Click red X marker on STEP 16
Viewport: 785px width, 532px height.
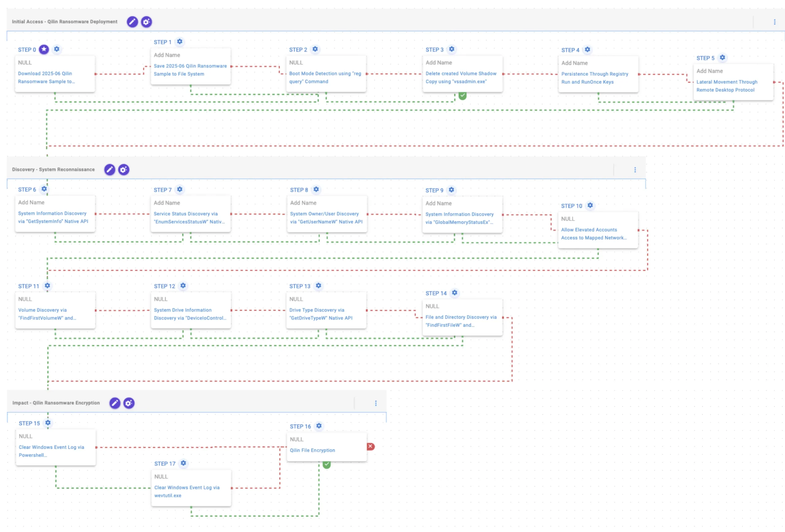pyautogui.click(x=370, y=446)
